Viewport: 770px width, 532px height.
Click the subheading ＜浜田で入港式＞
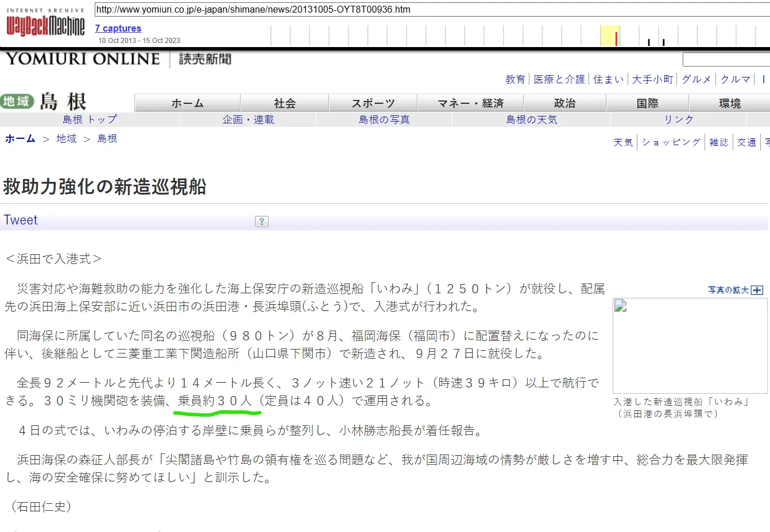[53, 259]
